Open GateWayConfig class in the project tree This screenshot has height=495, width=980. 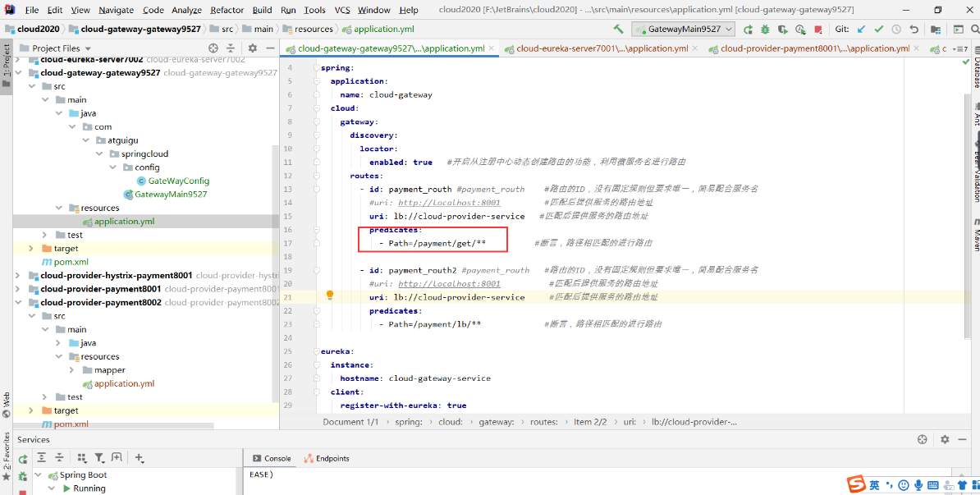178,181
